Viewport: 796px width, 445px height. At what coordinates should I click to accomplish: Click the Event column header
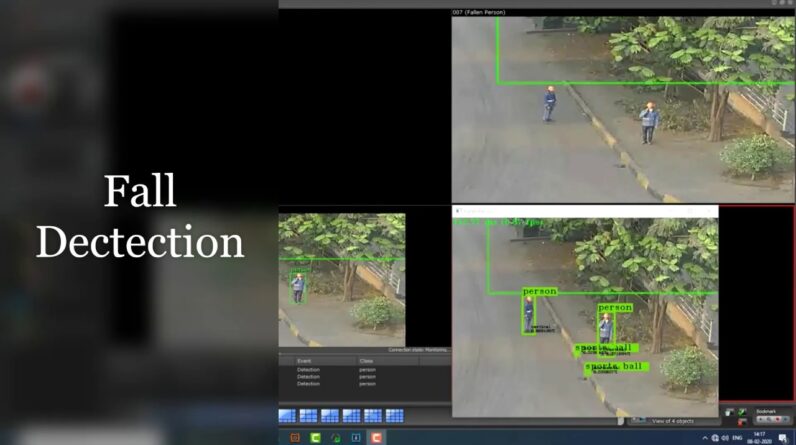click(304, 361)
